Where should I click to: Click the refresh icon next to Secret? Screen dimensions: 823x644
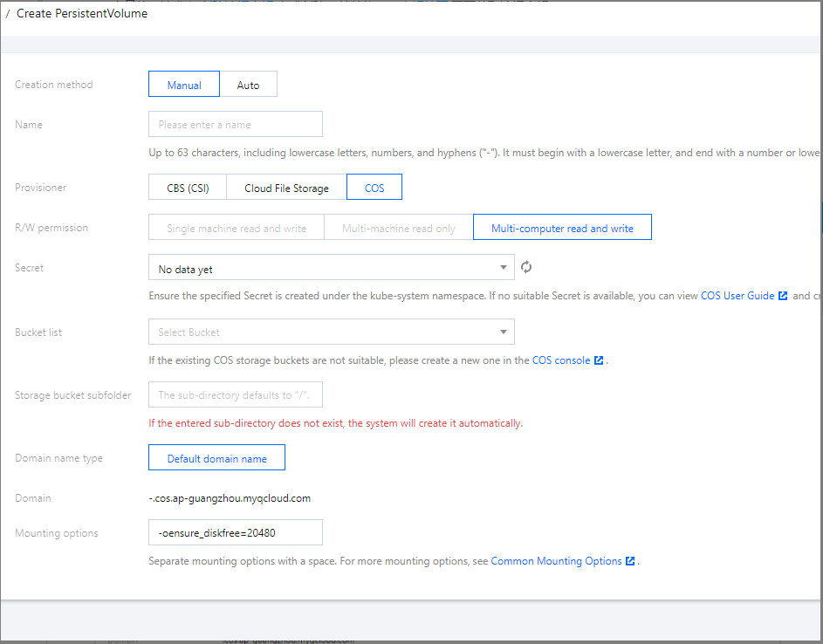click(525, 268)
